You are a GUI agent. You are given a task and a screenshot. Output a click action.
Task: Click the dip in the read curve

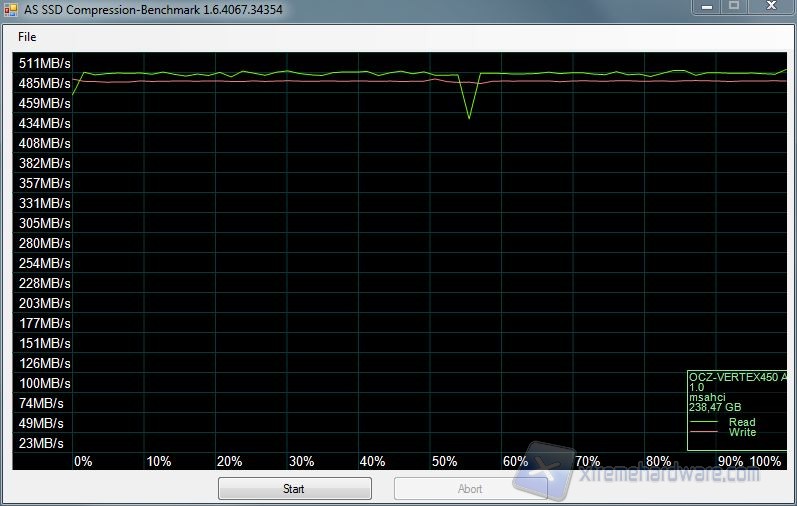tap(469, 117)
